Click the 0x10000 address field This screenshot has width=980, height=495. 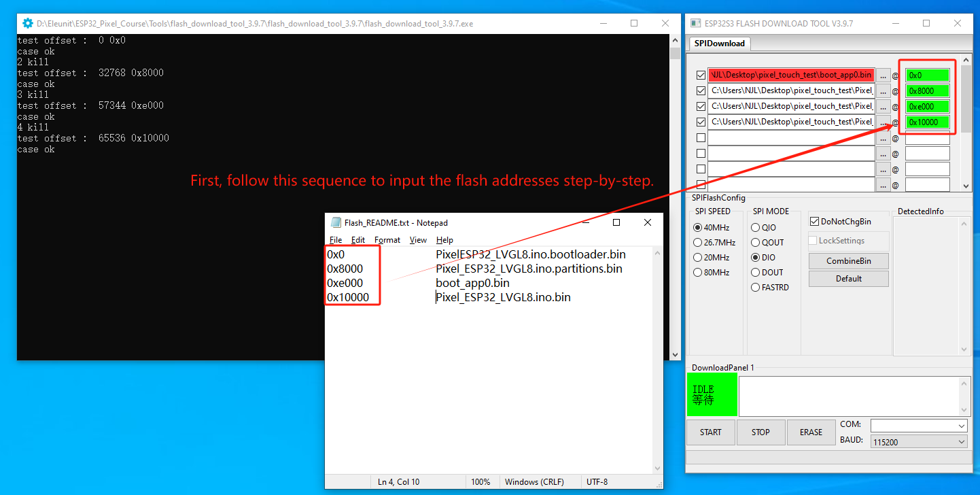pyautogui.click(x=928, y=122)
